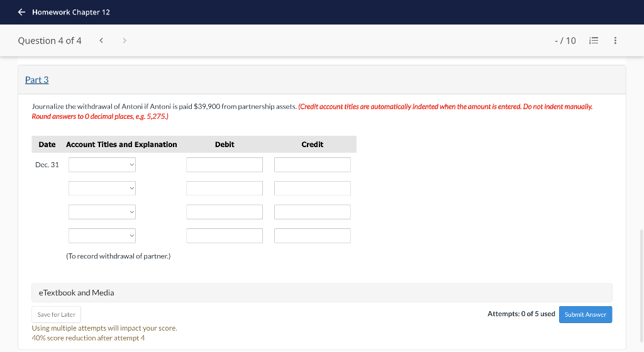
Task: Click the - / 10 score text
Action: 565,41
